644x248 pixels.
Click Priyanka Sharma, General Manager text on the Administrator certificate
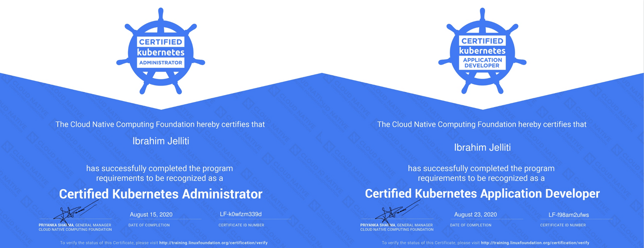pyautogui.click(x=76, y=225)
